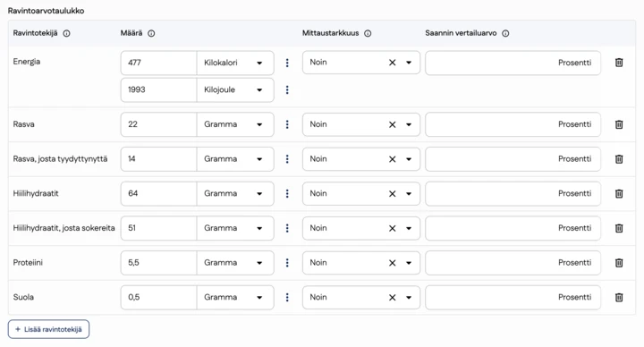Clear the Noin value in Suola row
644x347 pixels.
(393, 297)
